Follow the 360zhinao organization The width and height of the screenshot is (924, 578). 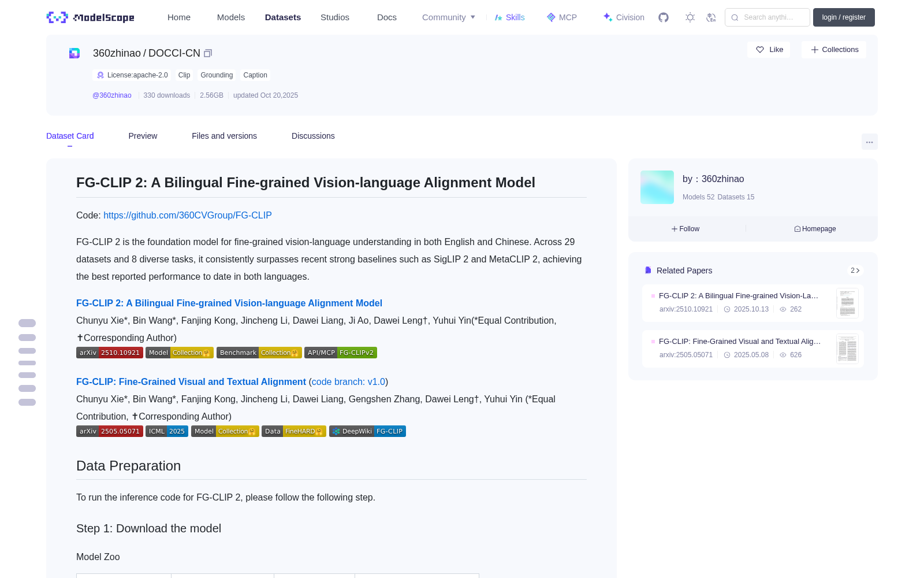coord(685,229)
